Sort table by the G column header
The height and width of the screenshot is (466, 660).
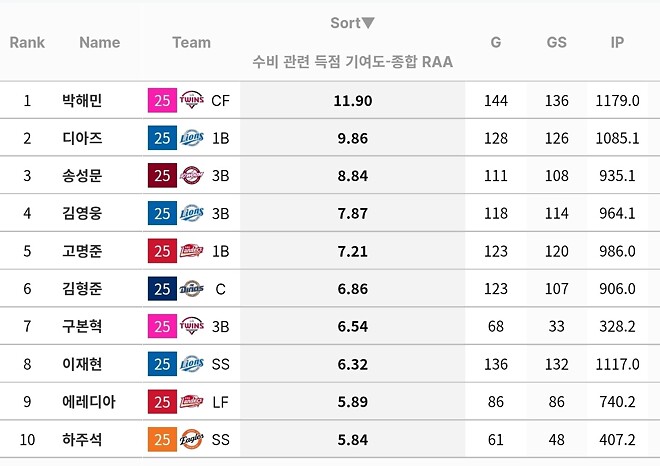(496, 42)
